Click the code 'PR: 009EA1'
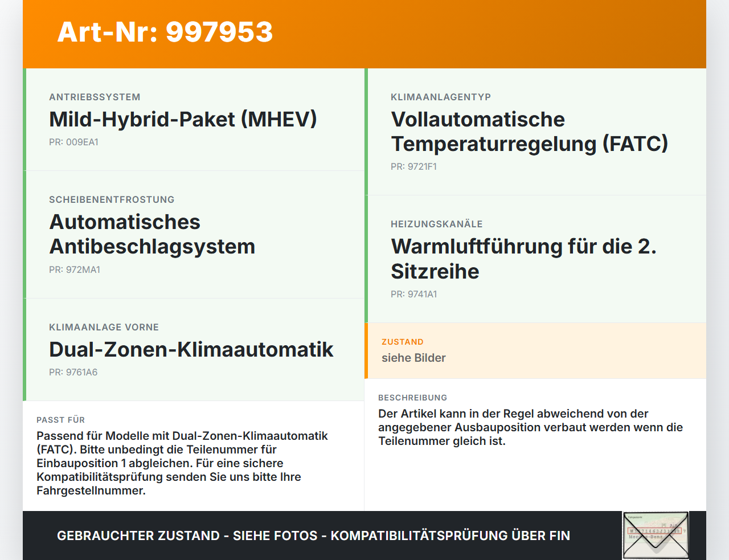The height and width of the screenshot is (560, 729). click(73, 142)
